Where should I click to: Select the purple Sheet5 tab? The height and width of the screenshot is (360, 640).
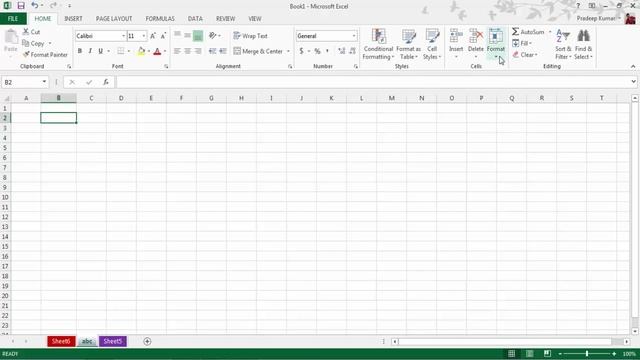pos(113,341)
